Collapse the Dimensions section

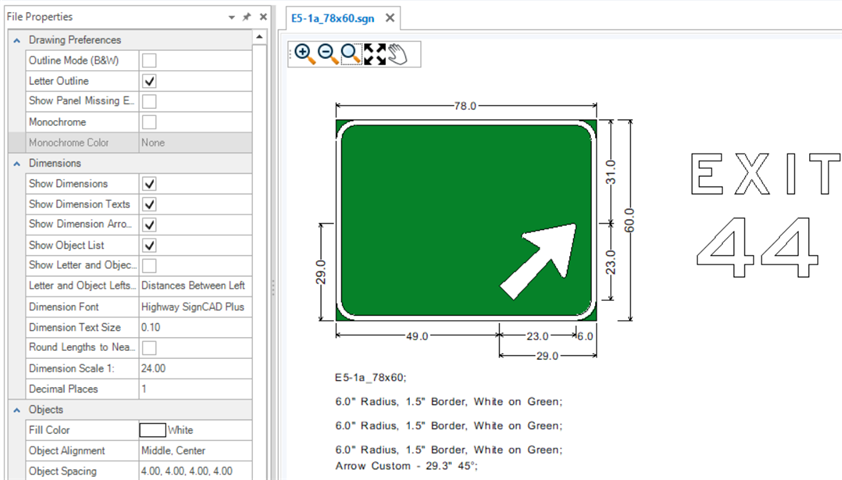[x=17, y=163]
